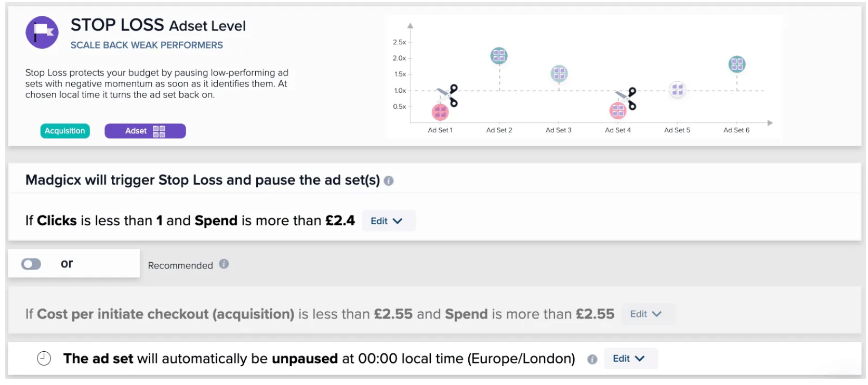Click the Ad Set 3 chart marker
The image size is (868, 385).
tap(559, 73)
